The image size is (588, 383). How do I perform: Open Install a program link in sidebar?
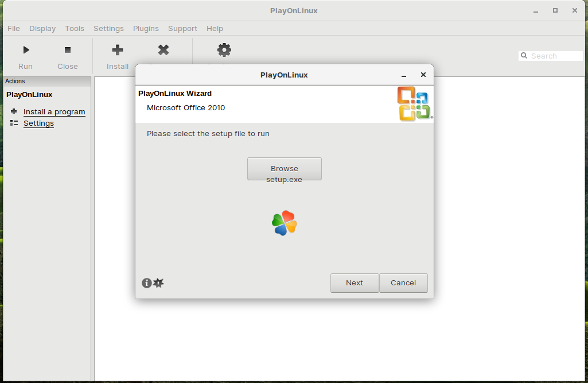pos(54,112)
